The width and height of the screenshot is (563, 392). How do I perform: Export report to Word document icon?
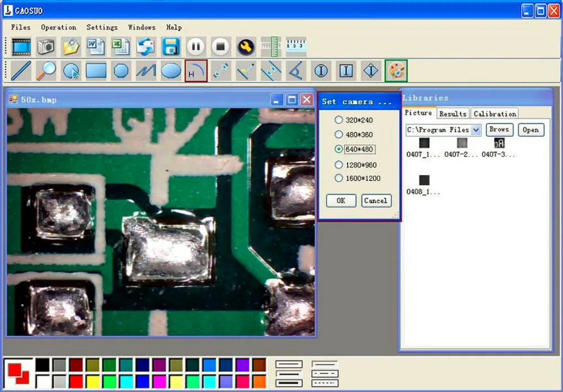coord(96,47)
